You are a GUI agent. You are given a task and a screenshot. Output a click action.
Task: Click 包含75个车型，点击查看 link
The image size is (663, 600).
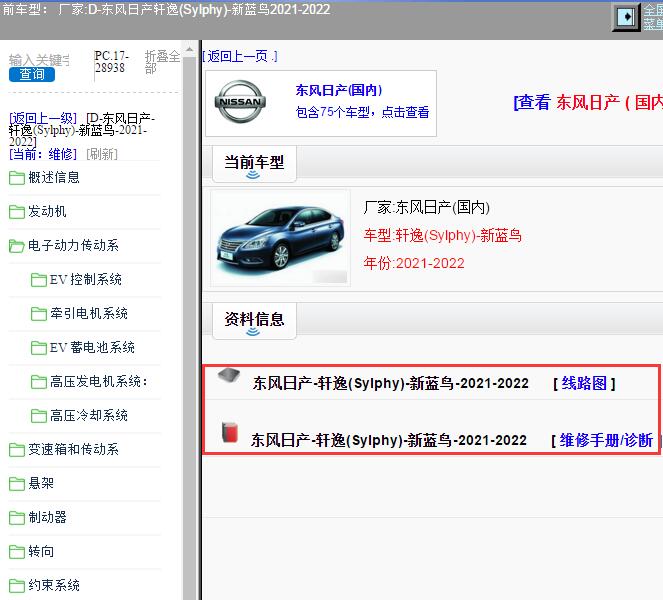tap(362, 112)
